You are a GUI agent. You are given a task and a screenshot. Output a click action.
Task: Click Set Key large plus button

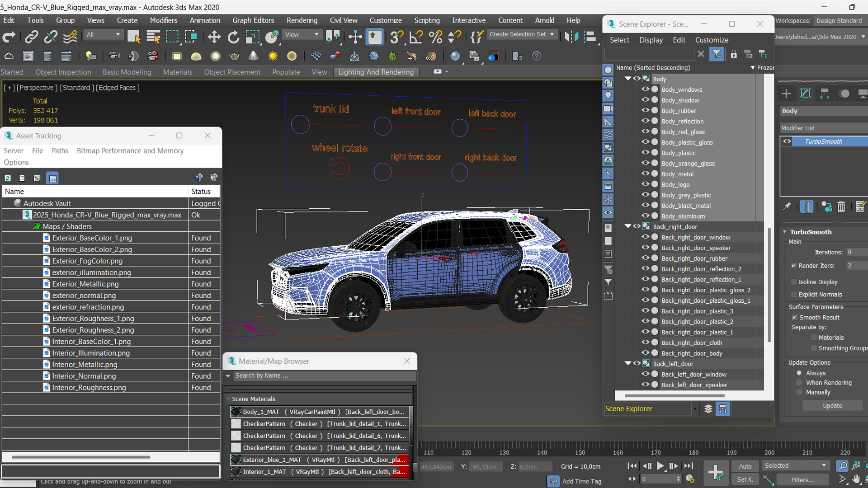716,473
